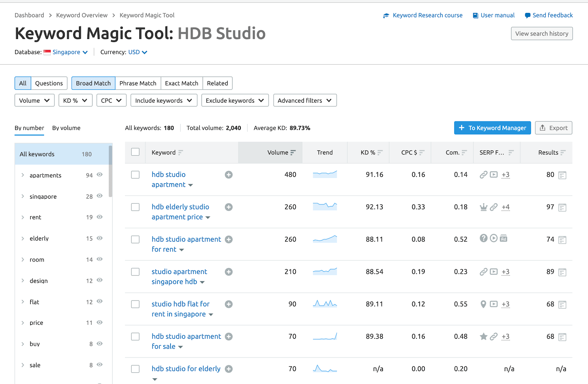
Task: Add 'hdb elderly studio apartment price' via plus icon
Action: 229,207
